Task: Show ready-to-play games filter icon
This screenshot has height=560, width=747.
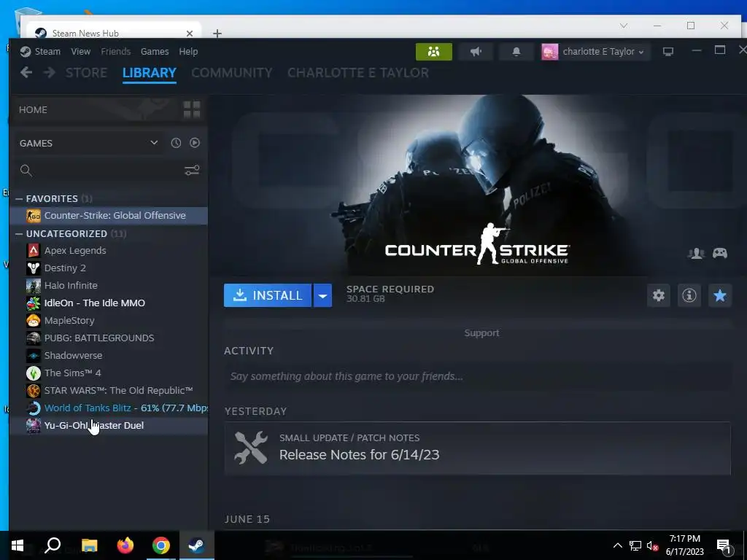Action: (194, 143)
